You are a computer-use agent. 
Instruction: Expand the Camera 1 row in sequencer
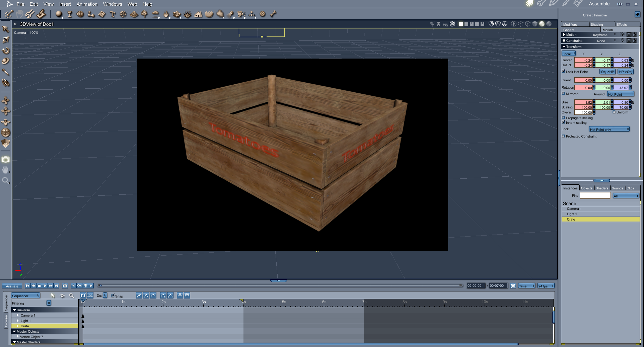18,315
